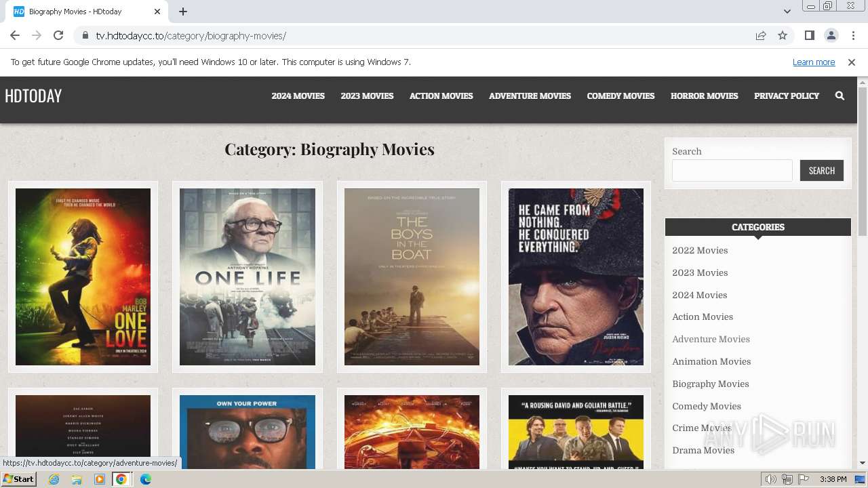Image resolution: width=868 pixels, height=488 pixels.
Task: Click the network tray icon
Action: (x=787, y=479)
